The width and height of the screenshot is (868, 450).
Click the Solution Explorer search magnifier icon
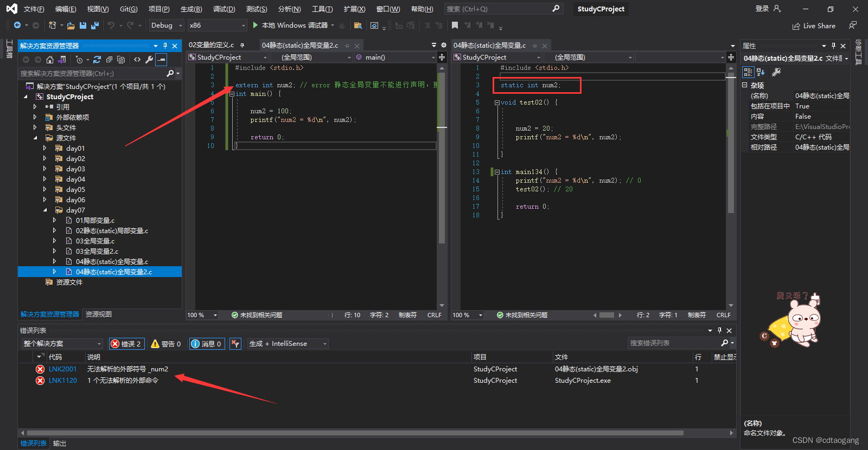click(170, 73)
